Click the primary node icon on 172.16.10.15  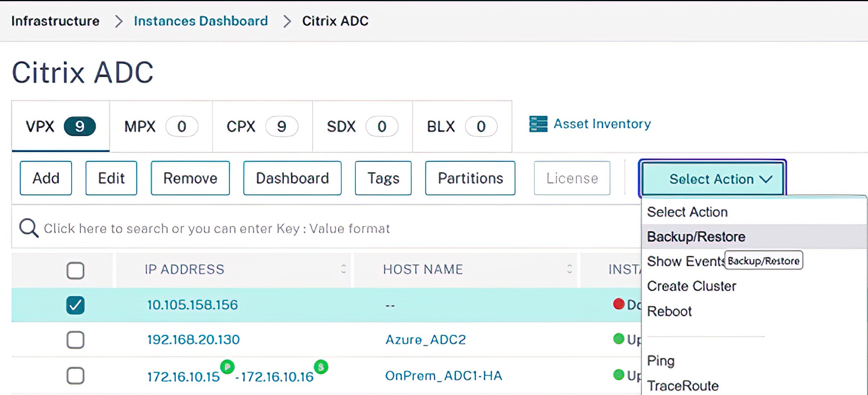[227, 367]
